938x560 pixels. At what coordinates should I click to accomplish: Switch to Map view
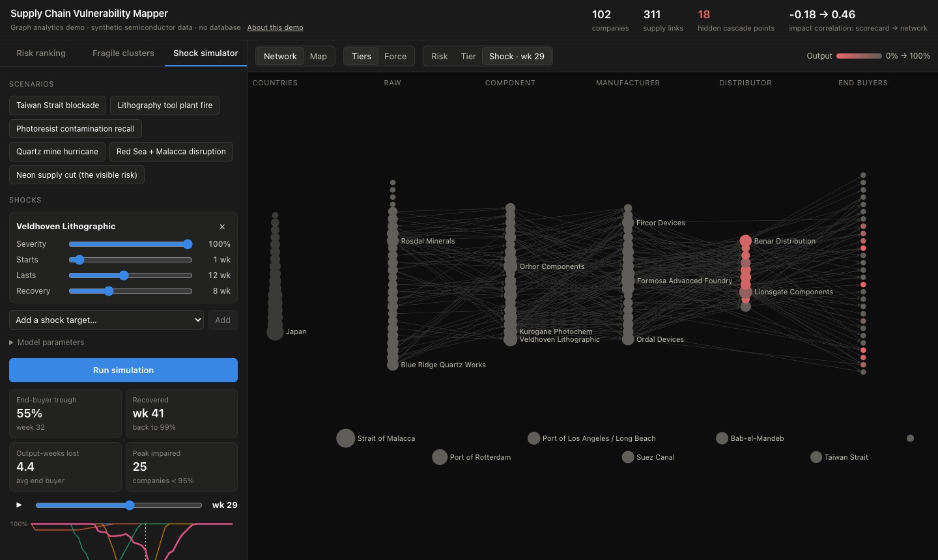[319, 56]
